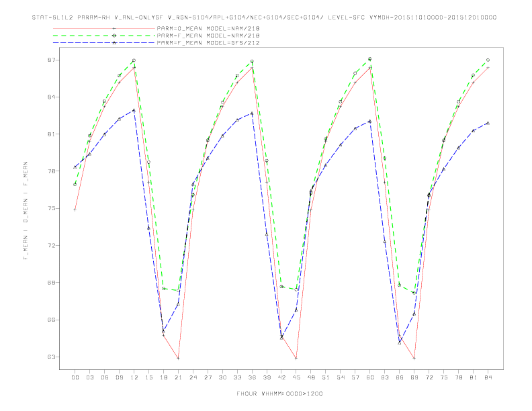Click the 12 forecast hour tick label
This screenshot has height=411, width=532.
tap(134, 377)
